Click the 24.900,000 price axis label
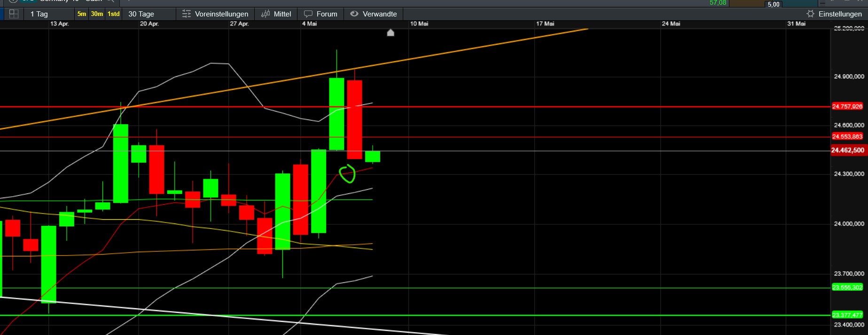 point(849,77)
